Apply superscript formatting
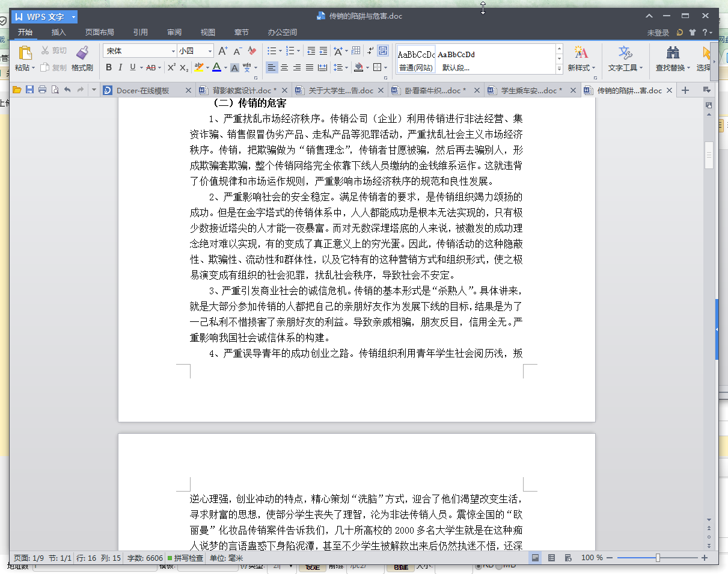The width and height of the screenshot is (728, 574). (x=171, y=67)
